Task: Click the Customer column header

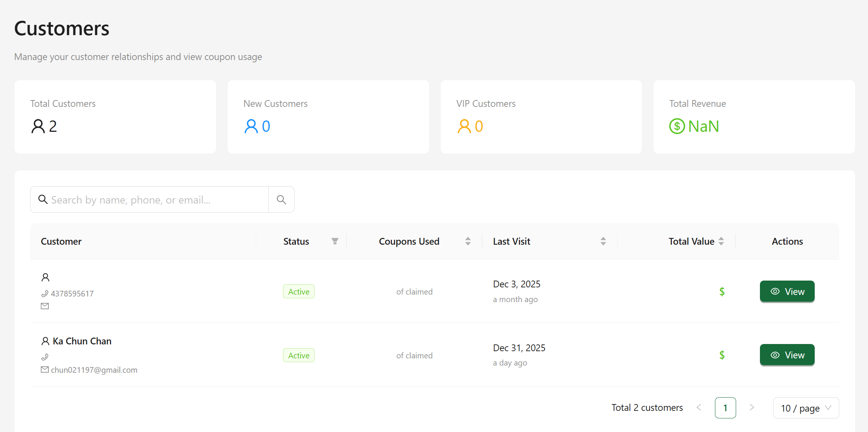Action: click(x=61, y=241)
